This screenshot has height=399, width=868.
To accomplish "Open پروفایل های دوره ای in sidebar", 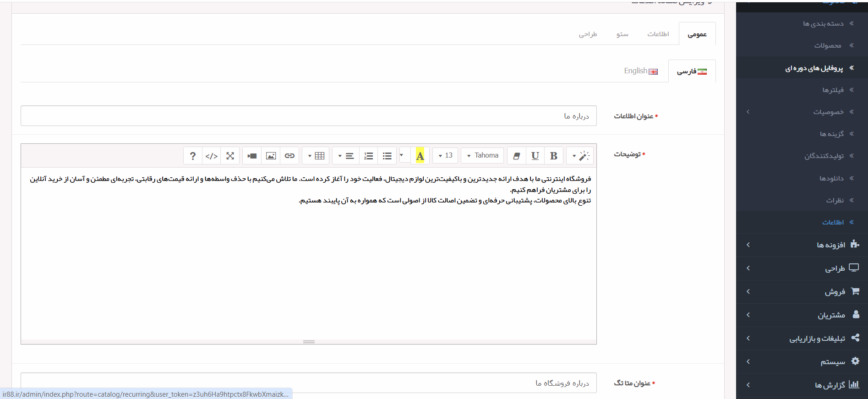I will click(x=802, y=68).
